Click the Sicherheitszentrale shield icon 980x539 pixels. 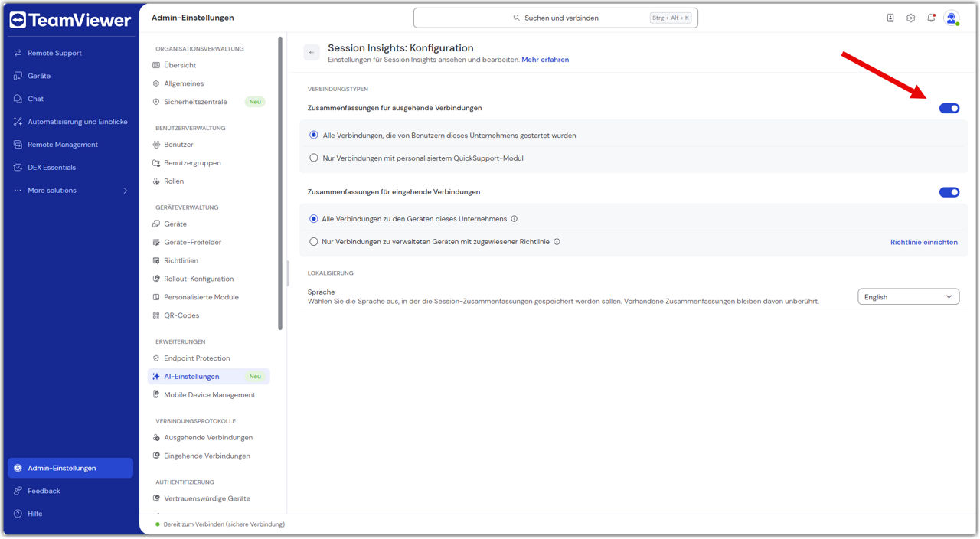[x=156, y=102]
